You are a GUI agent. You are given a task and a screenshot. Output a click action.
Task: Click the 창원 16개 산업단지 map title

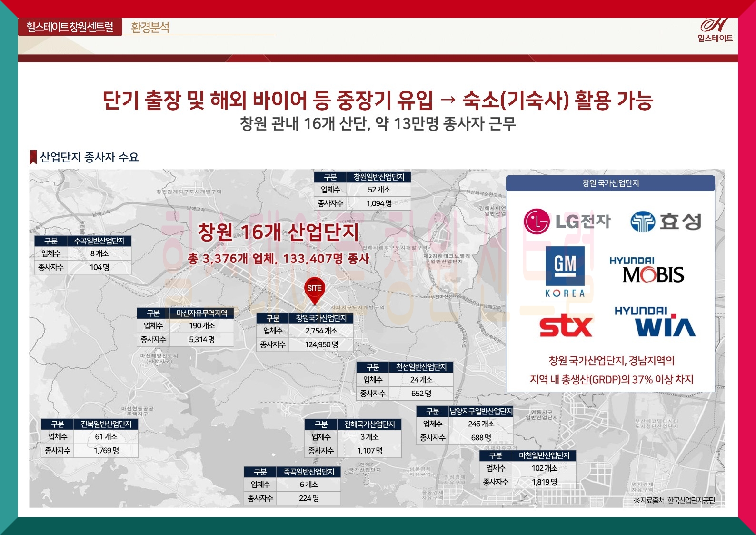point(279,232)
